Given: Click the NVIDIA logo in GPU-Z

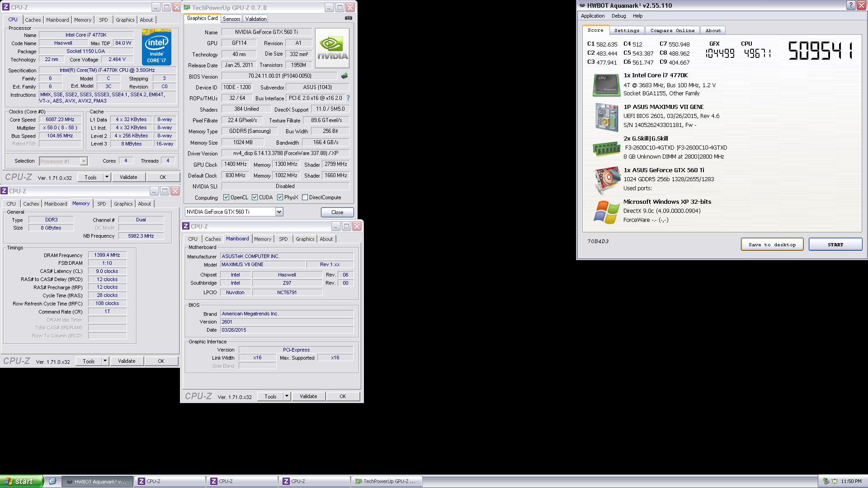Looking at the screenshot, I should [332, 48].
